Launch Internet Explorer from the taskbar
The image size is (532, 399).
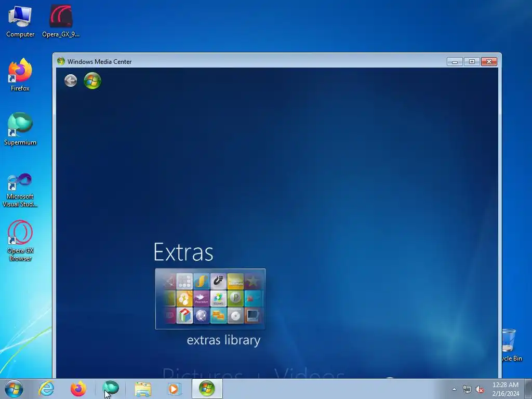coord(46,389)
